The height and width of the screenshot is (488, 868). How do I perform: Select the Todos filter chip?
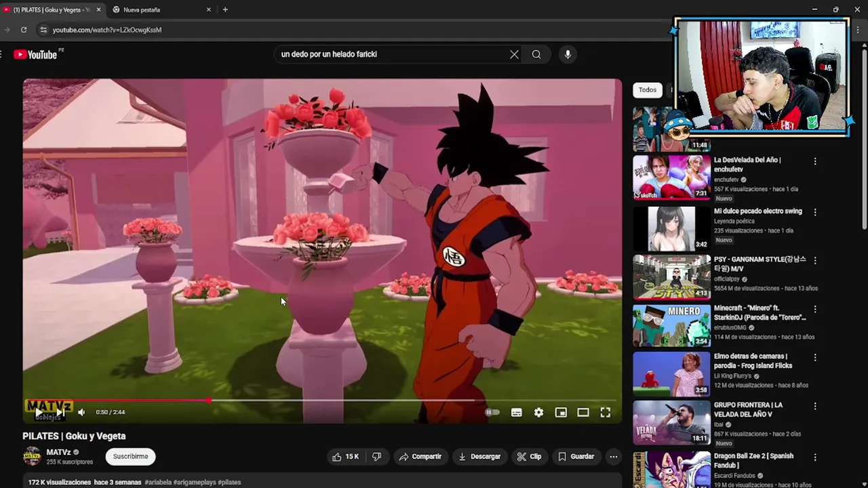tap(648, 89)
